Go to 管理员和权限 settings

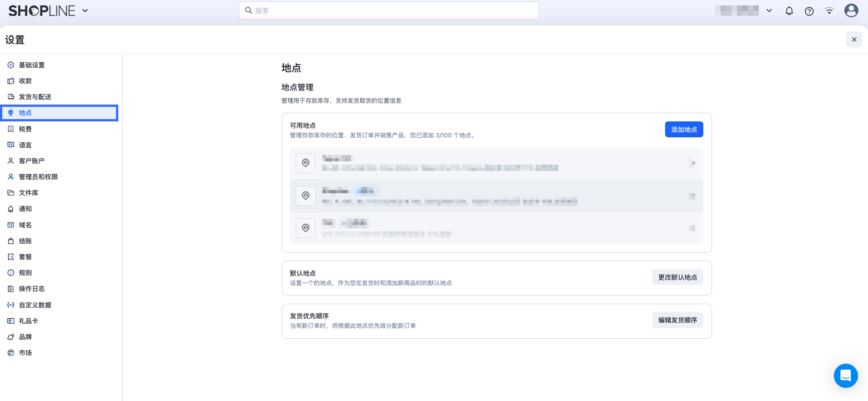(60, 177)
